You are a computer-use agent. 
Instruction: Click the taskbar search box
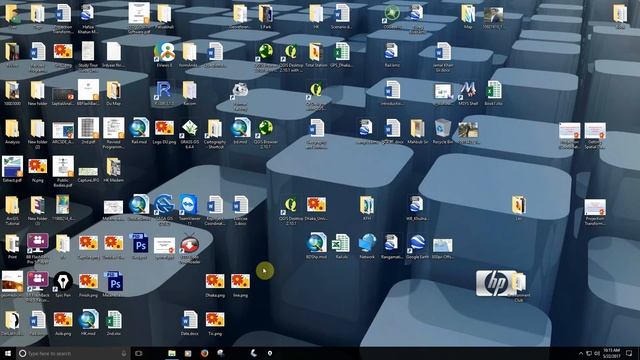click(73, 353)
